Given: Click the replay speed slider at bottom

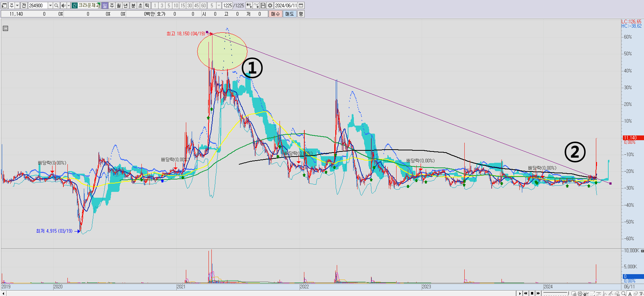Looking at the screenshot, I should 556,293.
